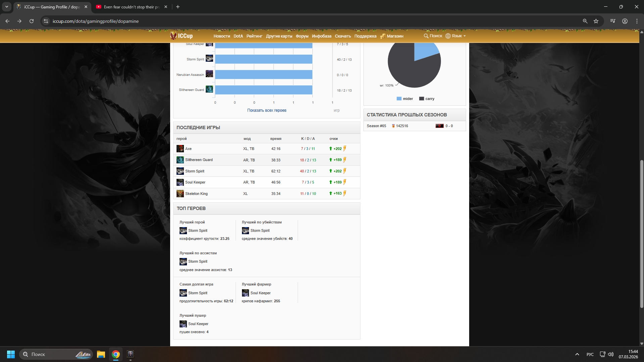This screenshot has height=362, width=644.
Task: Open the Скачать menu item
Action: point(343,36)
